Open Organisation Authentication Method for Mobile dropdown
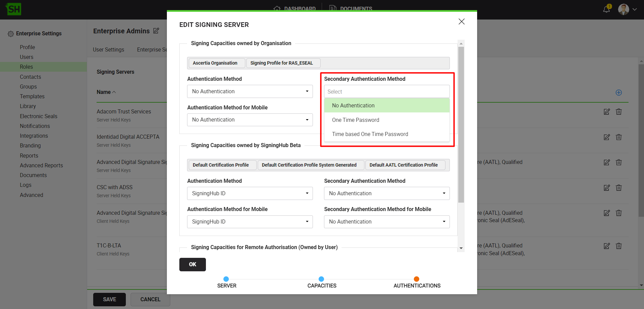The height and width of the screenshot is (309, 644). coord(250,120)
